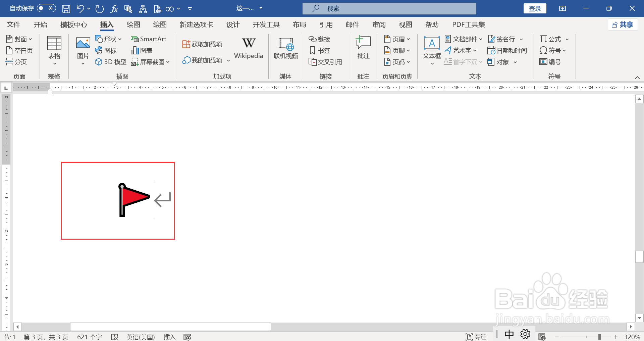Select the red flag icon in document

tap(134, 200)
